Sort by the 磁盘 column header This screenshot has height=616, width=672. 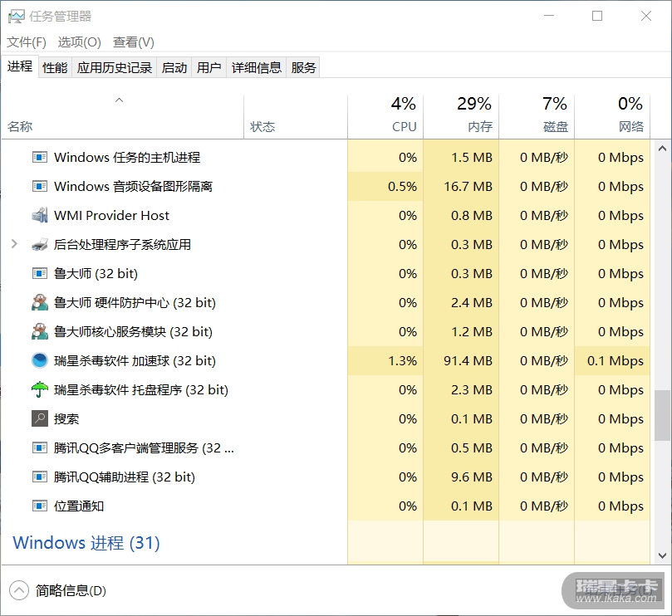(x=537, y=116)
